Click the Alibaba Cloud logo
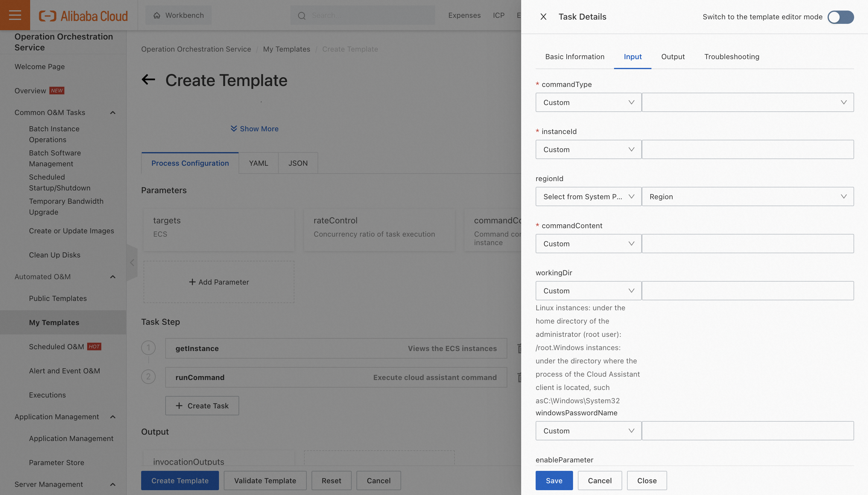This screenshot has height=495, width=868. tap(83, 16)
